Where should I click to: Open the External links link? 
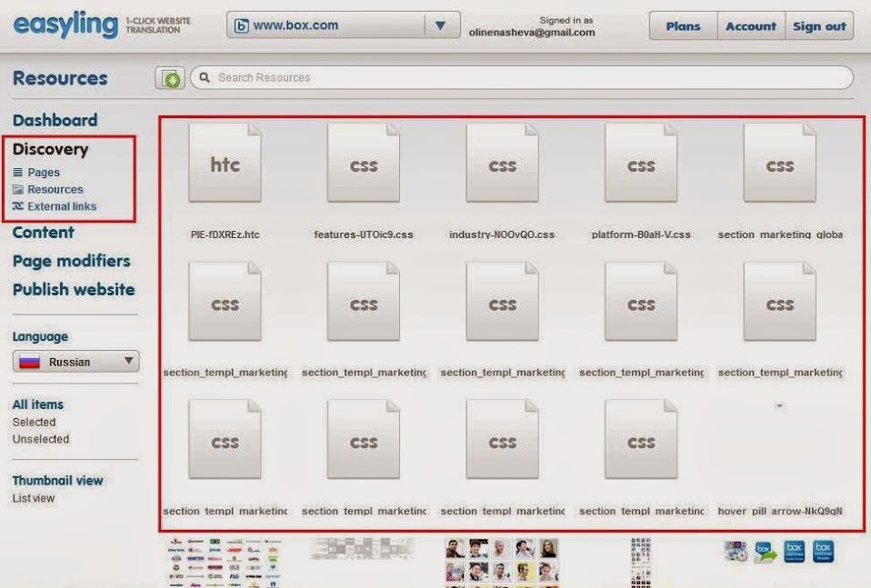(62, 206)
